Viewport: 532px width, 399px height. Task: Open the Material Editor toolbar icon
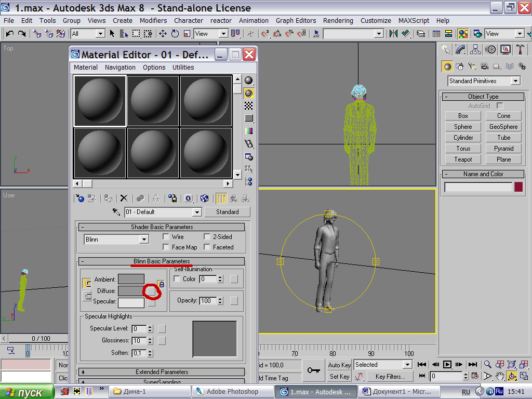pyautogui.click(x=463, y=34)
